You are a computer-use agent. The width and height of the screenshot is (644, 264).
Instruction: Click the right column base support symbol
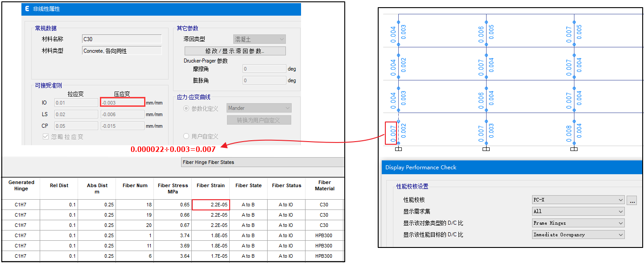pyautogui.click(x=574, y=149)
